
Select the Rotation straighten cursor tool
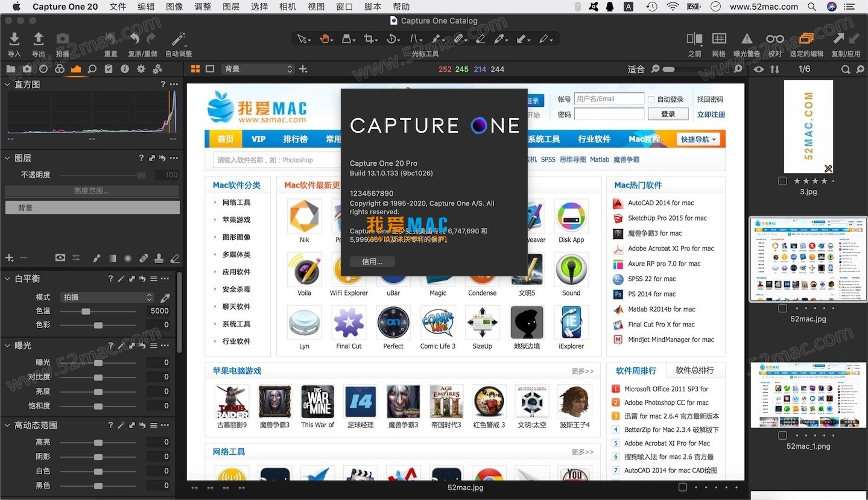pos(392,39)
